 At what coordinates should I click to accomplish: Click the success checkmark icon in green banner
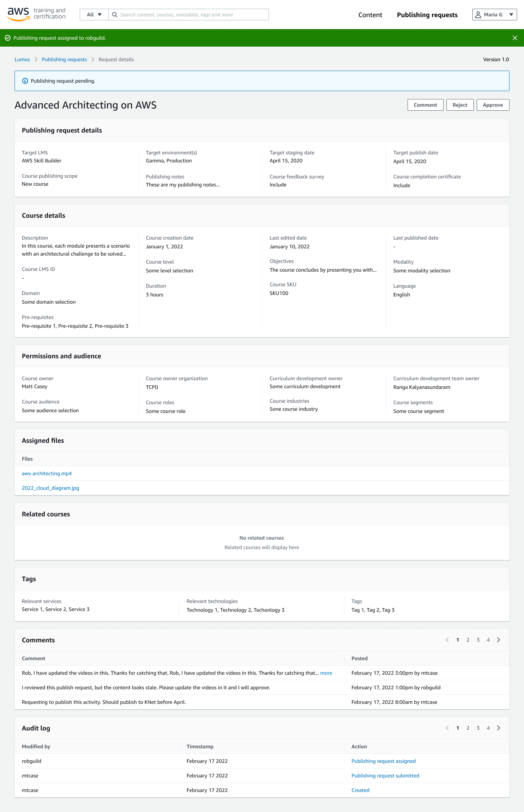pyautogui.click(x=8, y=38)
